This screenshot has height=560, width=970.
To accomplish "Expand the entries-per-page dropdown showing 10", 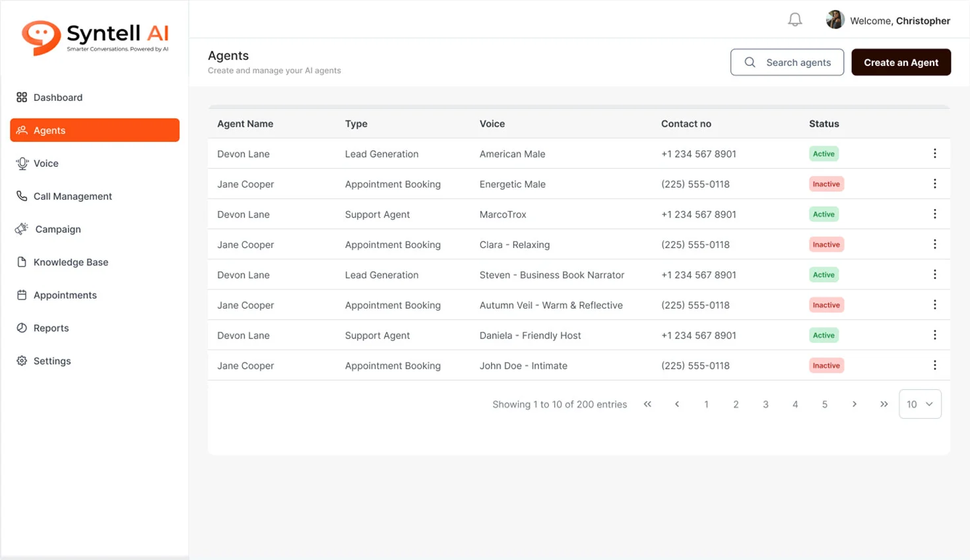I will tap(920, 404).
